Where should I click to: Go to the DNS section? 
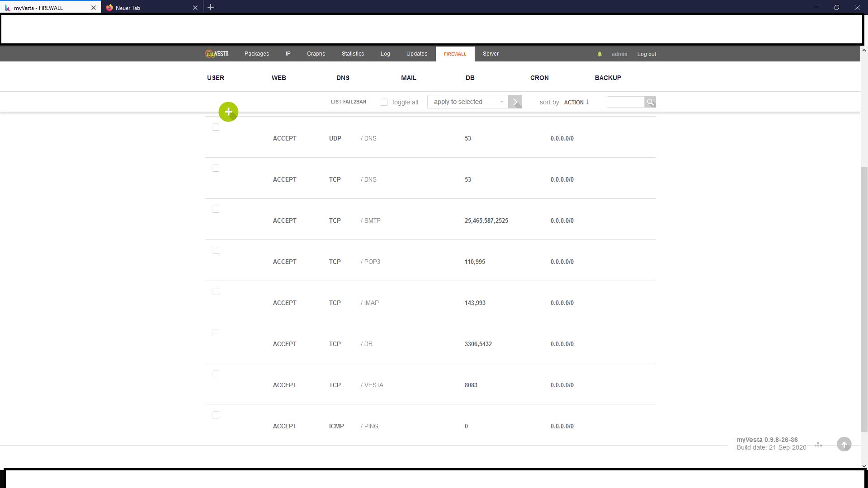(x=343, y=78)
